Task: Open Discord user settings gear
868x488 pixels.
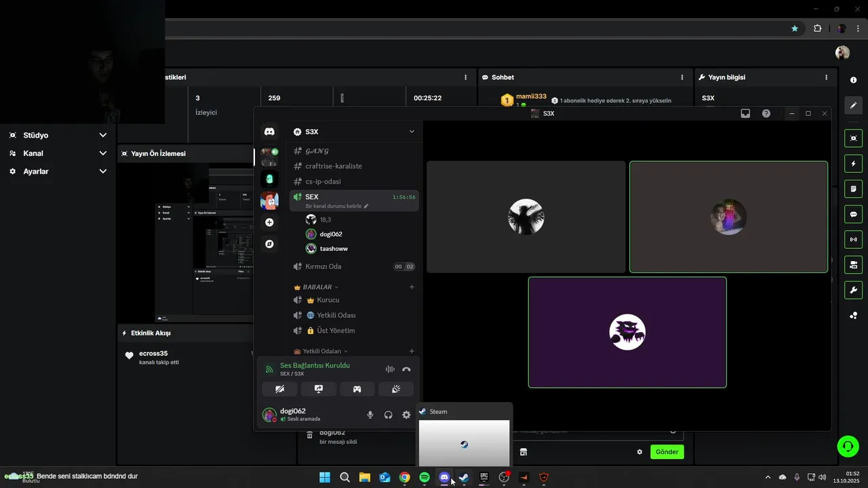Action: click(406, 415)
